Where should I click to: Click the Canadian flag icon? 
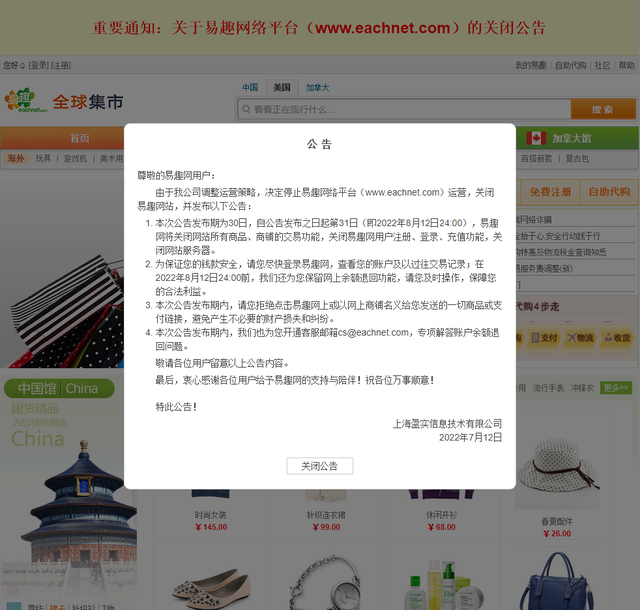pyautogui.click(x=536, y=138)
